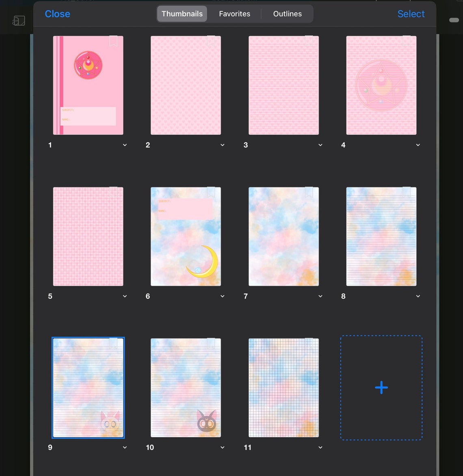Image resolution: width=463 pixels, height=476 pixels.
Task: Open page 7 blank watercolor page
Action: pos(283,236)
